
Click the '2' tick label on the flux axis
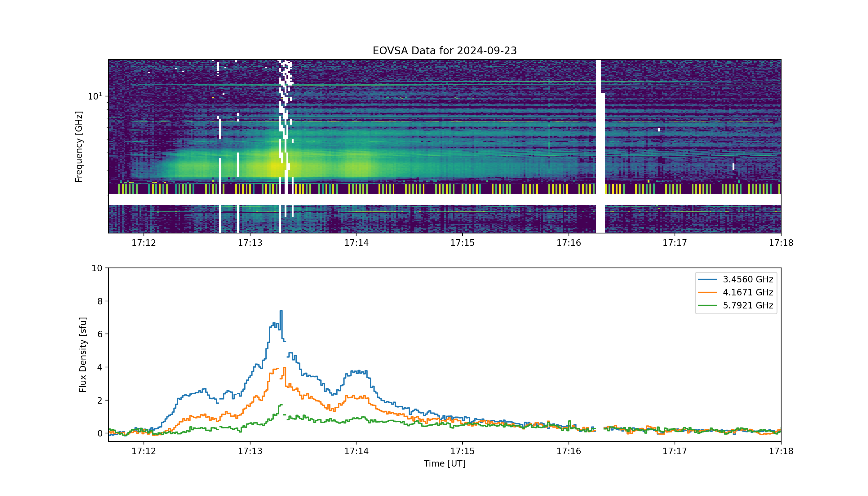point(100,401)
